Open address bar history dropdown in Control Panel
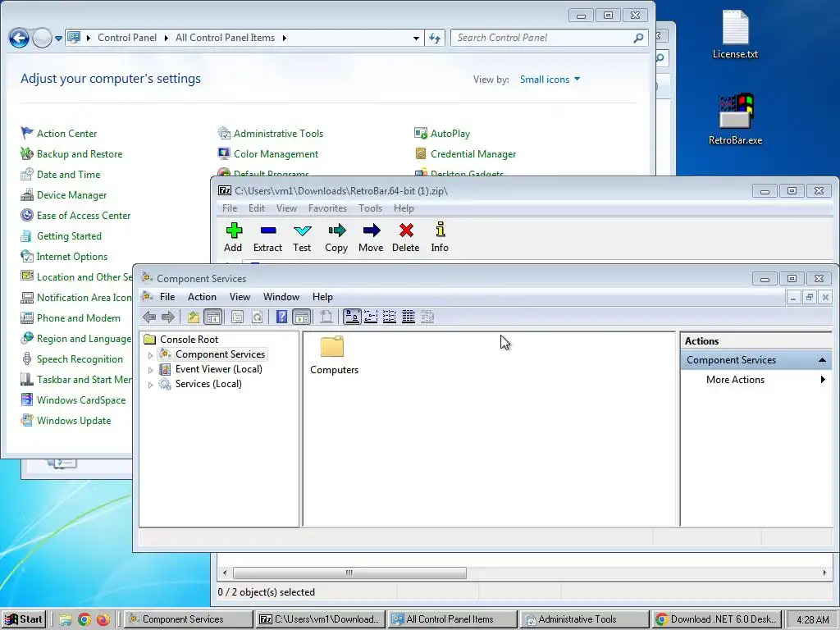840x630 pixels. click(x=416, y=38)
